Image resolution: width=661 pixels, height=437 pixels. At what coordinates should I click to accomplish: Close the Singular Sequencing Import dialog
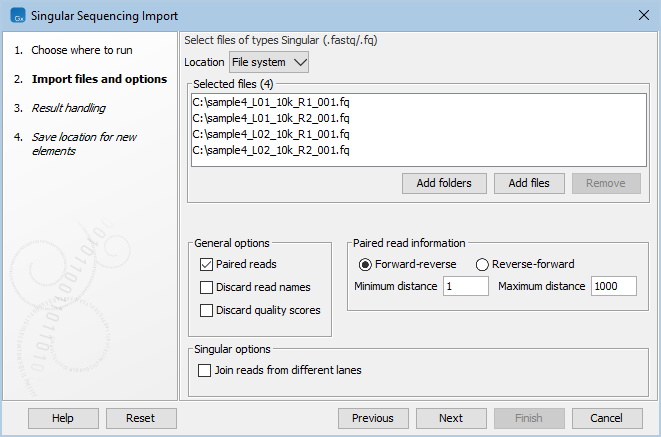tap(642, 15)
